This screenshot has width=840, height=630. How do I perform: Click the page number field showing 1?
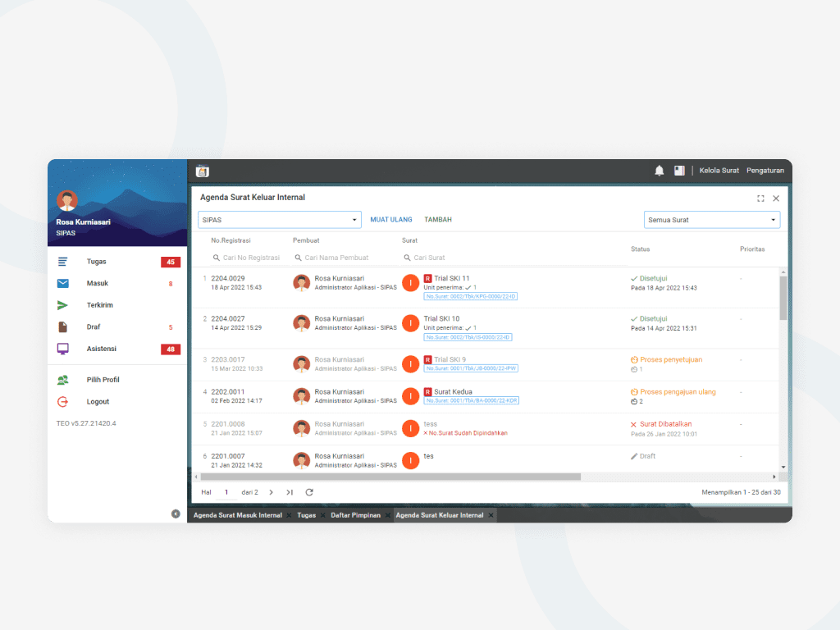coord(226,492)
